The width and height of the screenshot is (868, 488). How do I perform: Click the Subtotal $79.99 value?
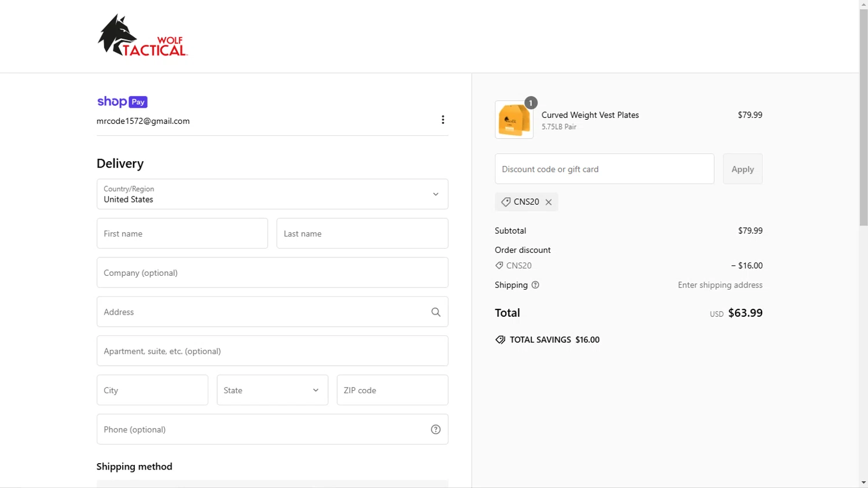point(750,231)
